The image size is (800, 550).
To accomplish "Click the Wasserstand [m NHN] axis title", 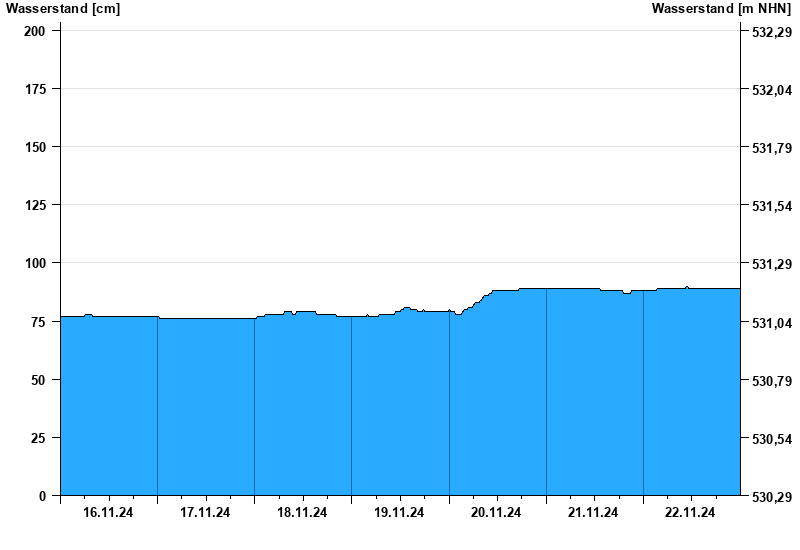I will (x=720, y=9).
